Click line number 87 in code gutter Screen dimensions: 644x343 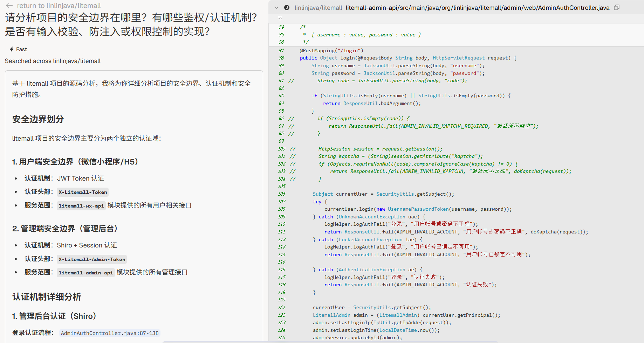tap(281, 50)
